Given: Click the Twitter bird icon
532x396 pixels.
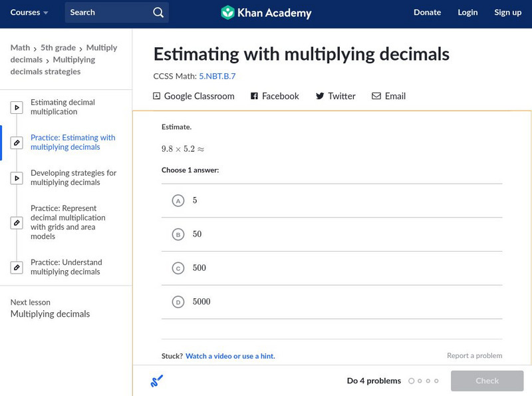Looking at the screenshot, I should pyautogui.click(x=320, y=97).
